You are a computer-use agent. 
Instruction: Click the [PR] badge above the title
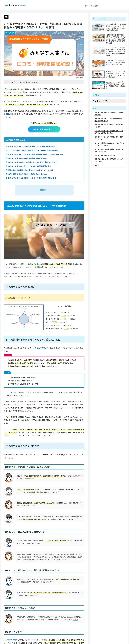(6, 17)
